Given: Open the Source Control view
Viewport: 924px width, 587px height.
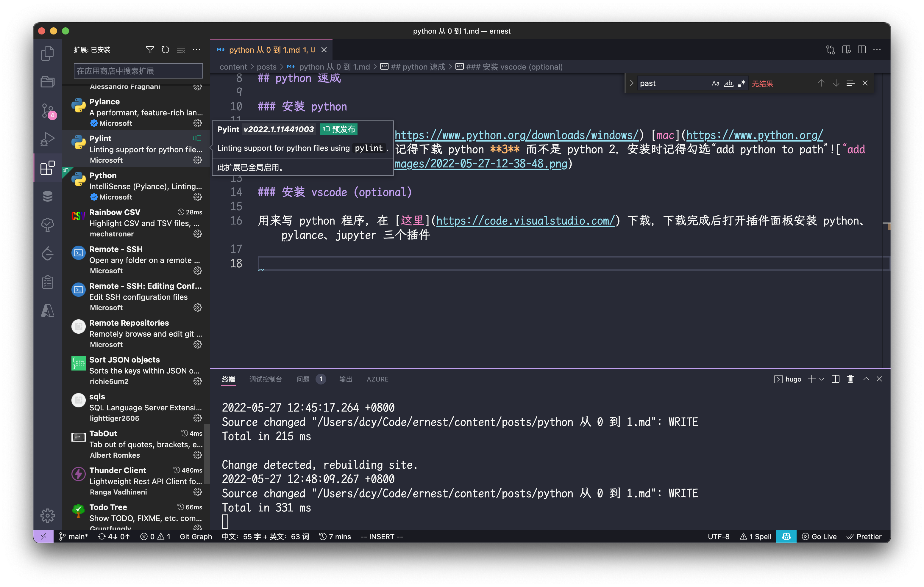Looking at the screenshot, I should 48,110.
